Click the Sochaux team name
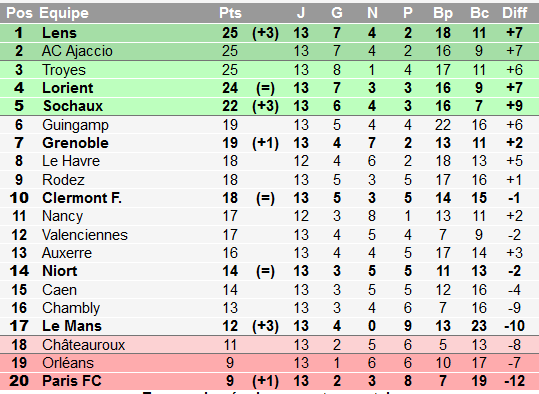 (x=73, y=106)
